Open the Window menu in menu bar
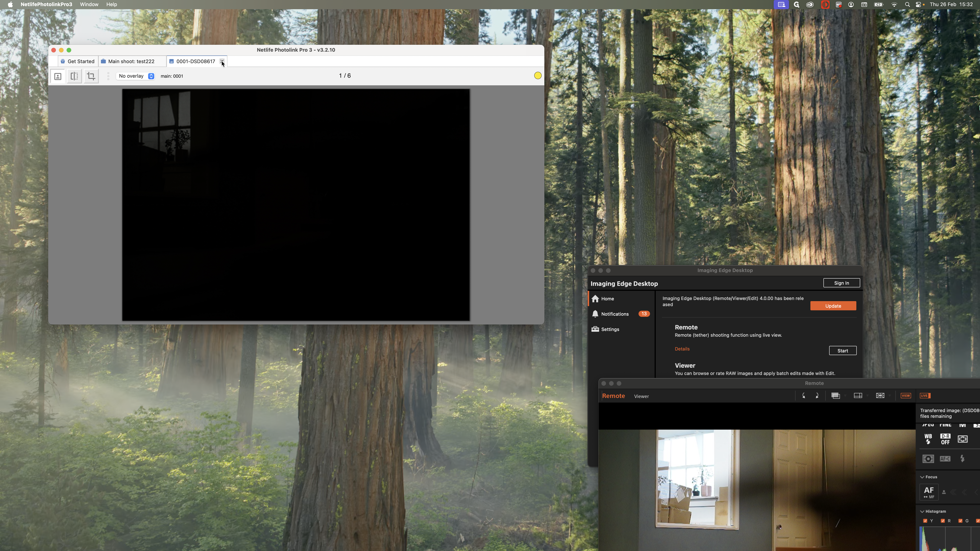Viewport: 980px width, 551px height. 89,5
